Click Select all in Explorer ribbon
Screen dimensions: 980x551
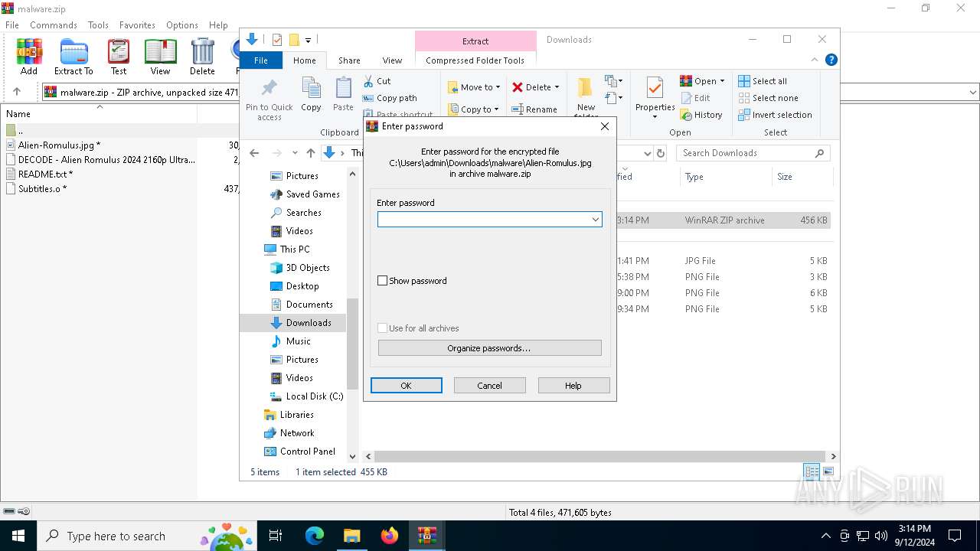click(x=763, y=81)
